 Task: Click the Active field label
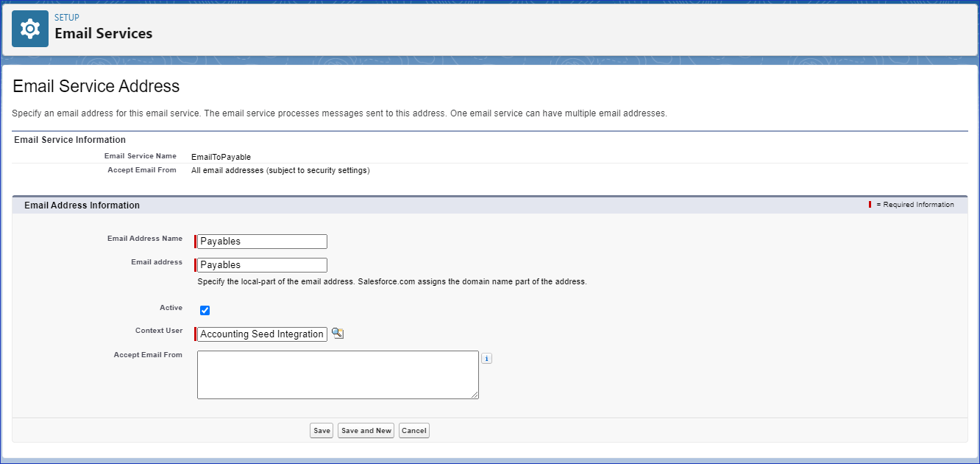pyautogui.click(x=171, y=308)
